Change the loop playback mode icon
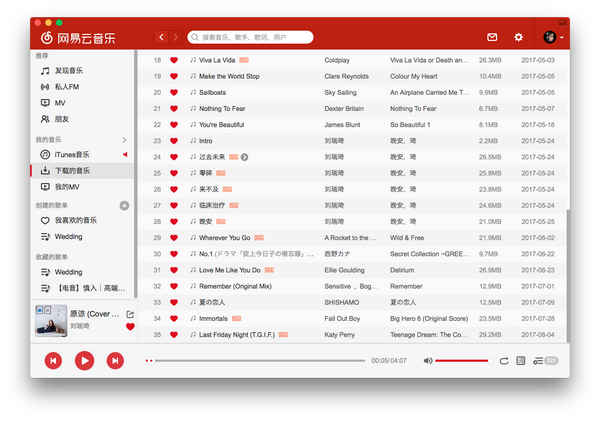The width and height of the screenshot is (600, 421). tap(504, 361)
